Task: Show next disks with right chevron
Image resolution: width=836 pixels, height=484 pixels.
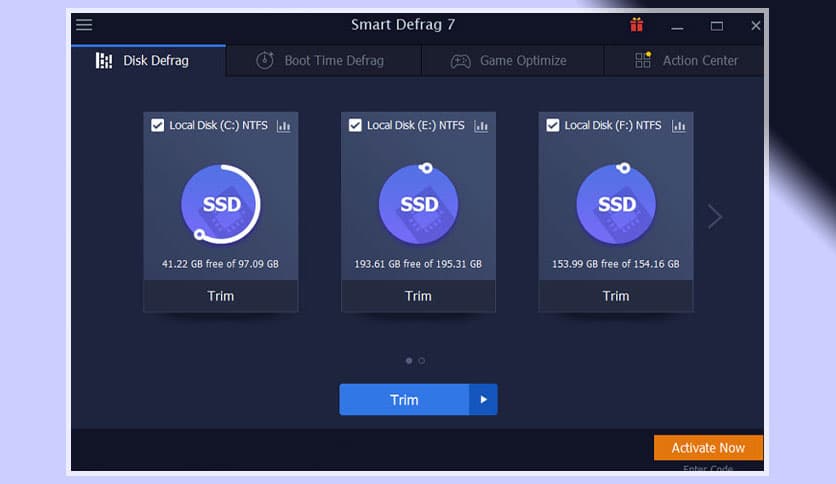Action: (x=715, y=216)
